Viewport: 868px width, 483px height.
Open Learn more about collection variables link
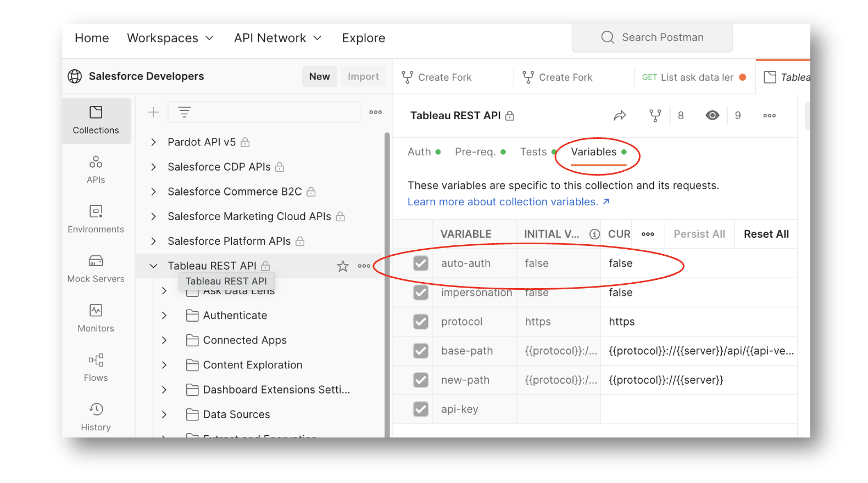pos(509,202)
